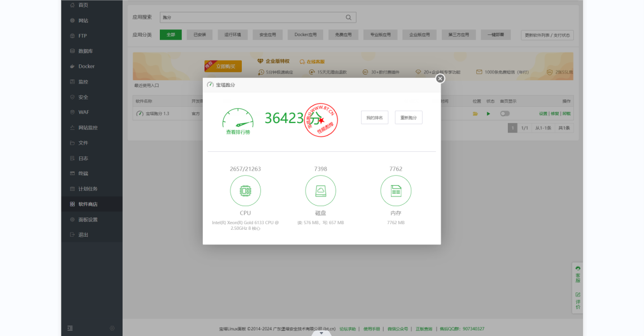
Task: Select the 第三方应用 category tab
Action: [459, 35]
